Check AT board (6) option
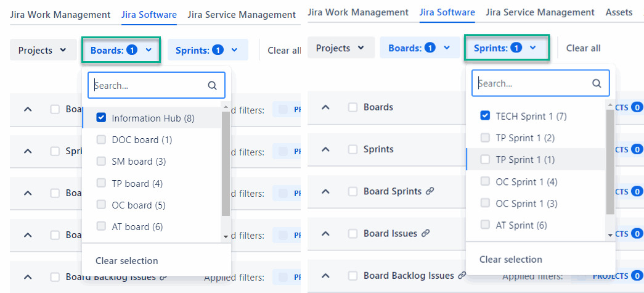Viewport: 644px width, 293px height. [x=101, y=226]
